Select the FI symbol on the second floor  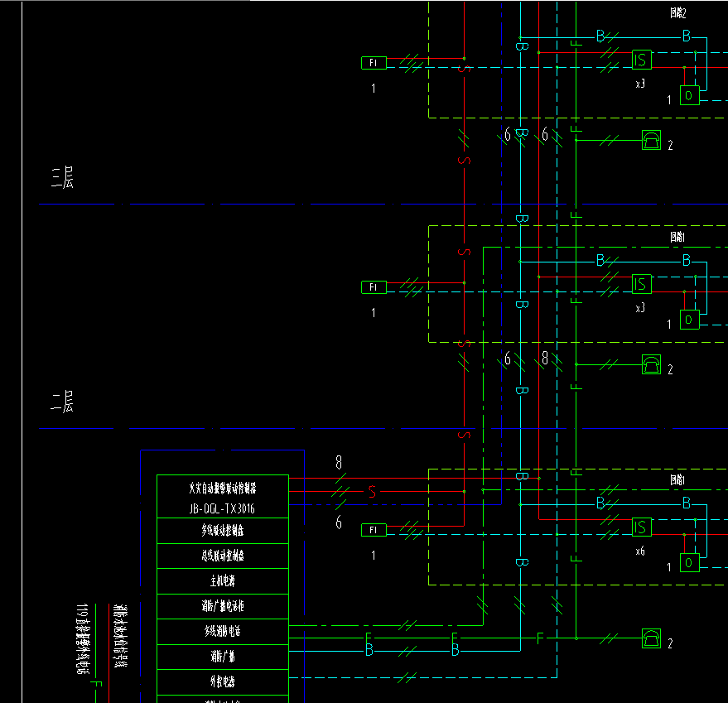pyautogui.click(x=374, y=287)
